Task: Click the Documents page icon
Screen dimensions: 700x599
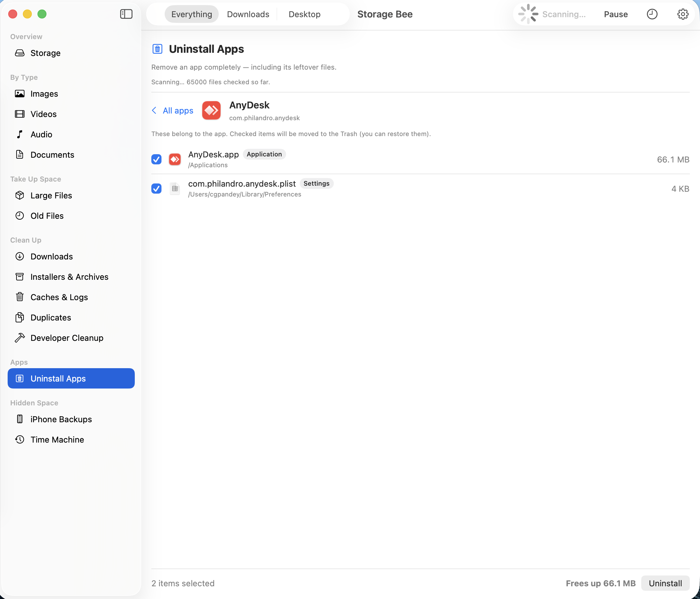Action: click(x=20, y=155)
